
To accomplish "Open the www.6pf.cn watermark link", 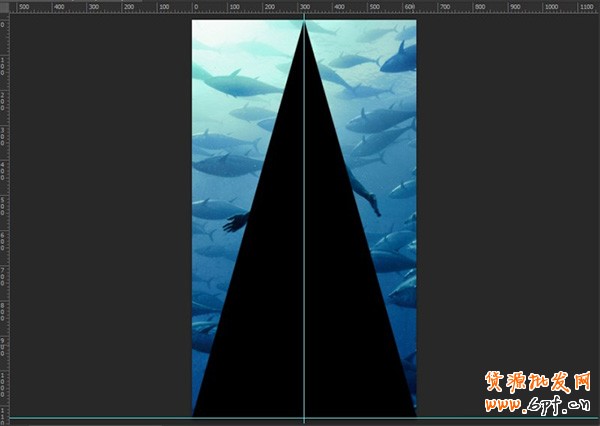I will click(538, 407).
